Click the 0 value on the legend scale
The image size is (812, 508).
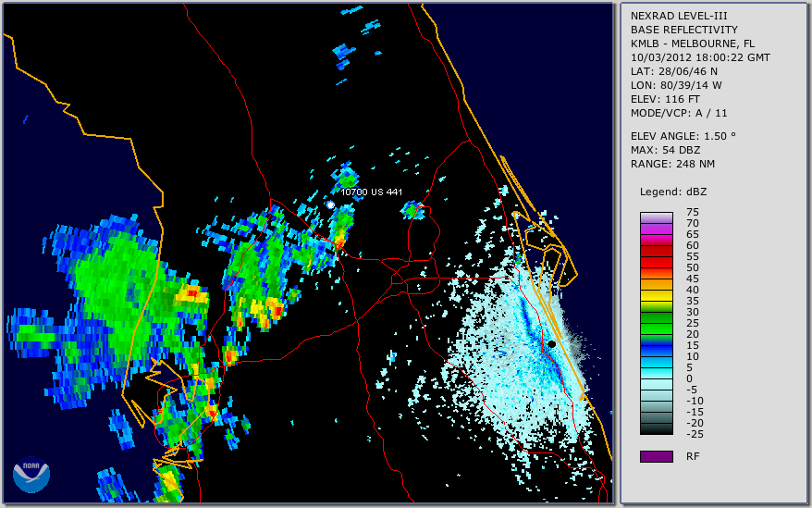(x=689, y=378)
